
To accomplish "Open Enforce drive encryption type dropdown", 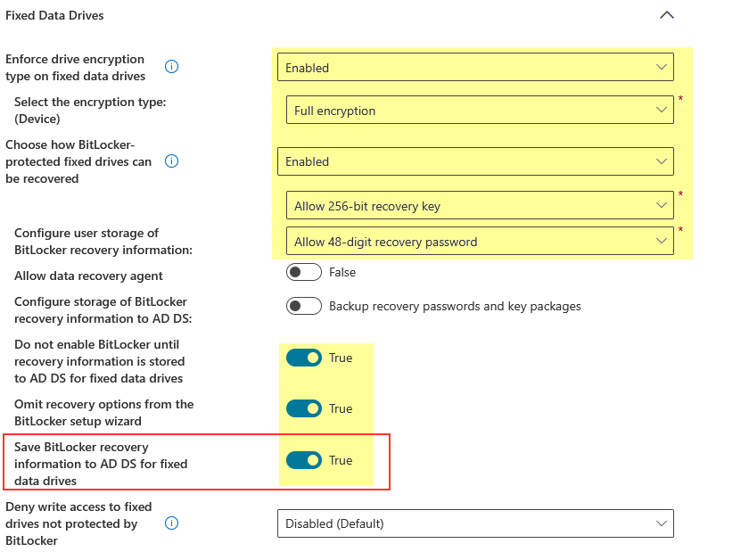I will click(475, 67).
